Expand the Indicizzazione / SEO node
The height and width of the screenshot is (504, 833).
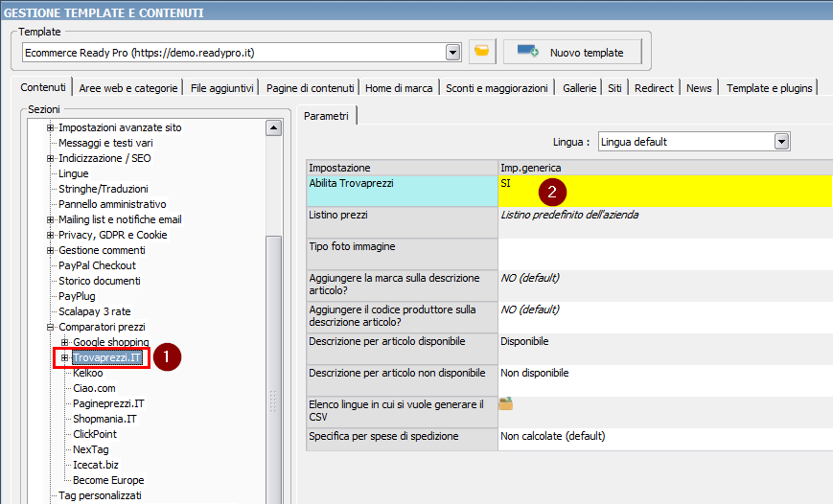coord(50,158)
